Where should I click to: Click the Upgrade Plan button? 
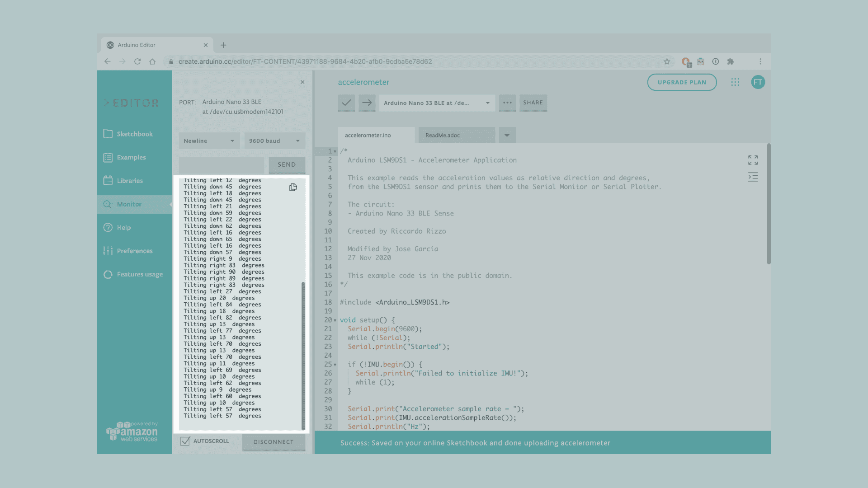[682, 82]
